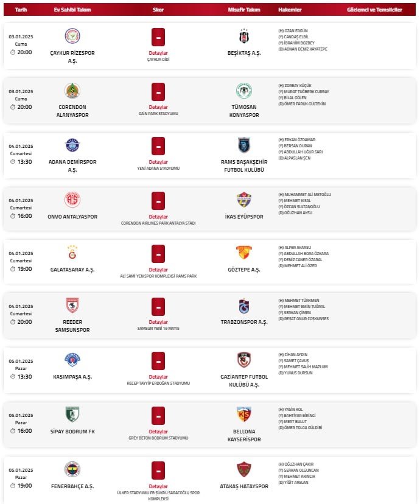Open Detaylar for Galatasaray vs Göztepe match
Screen dimensions: 420x504
158,270
